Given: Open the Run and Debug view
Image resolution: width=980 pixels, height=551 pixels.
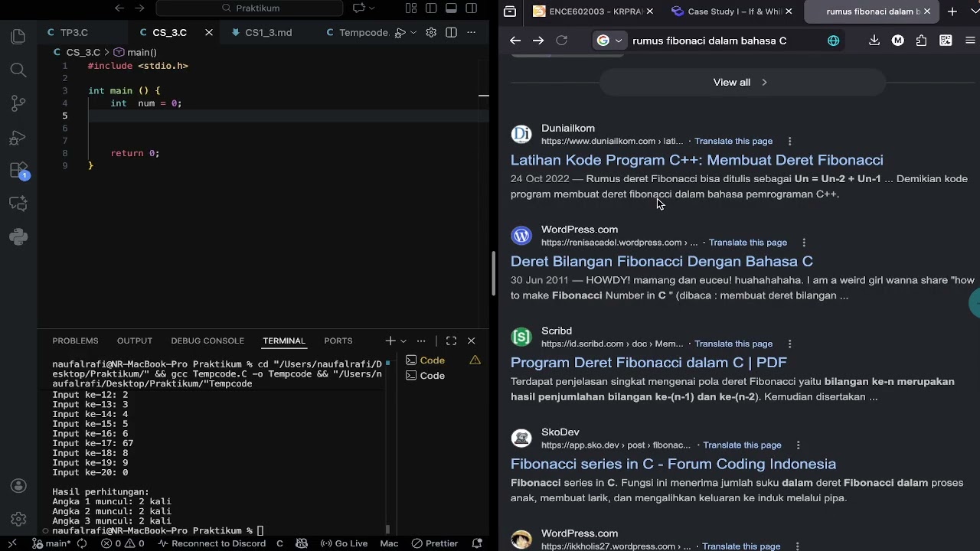Looking at the screenshot, I should 18,138.
